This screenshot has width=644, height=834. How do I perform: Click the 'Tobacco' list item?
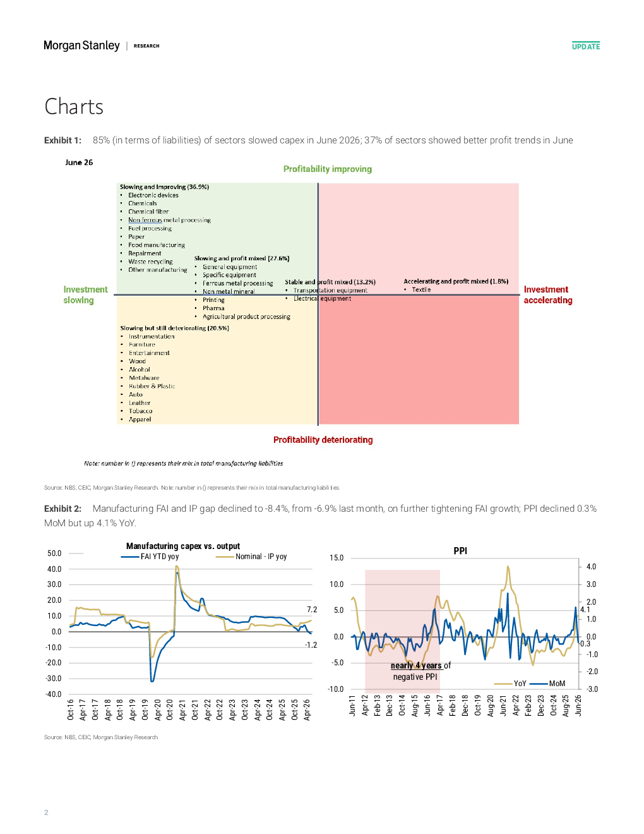click(141, 411)
